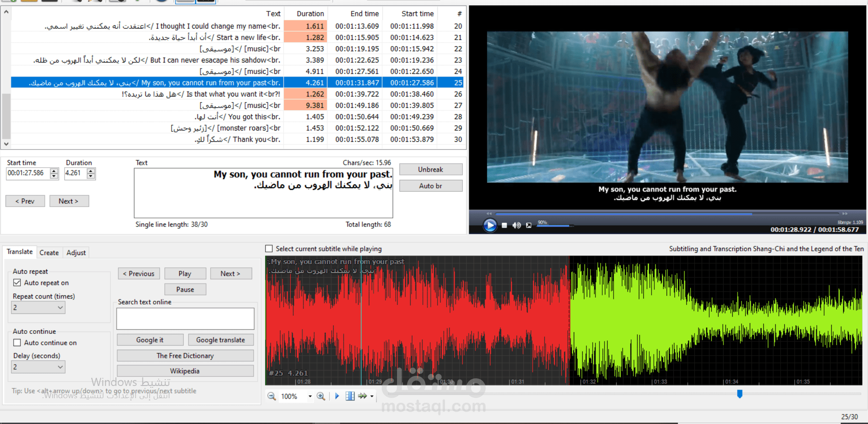The height and width of the screenshot is (424, 868).
Task: Select row 23 'But I can never esacape'
Action: (237, 60)
